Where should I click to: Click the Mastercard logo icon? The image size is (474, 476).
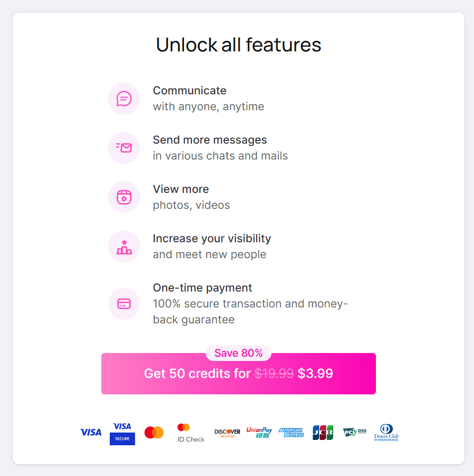tap(154, 433)
